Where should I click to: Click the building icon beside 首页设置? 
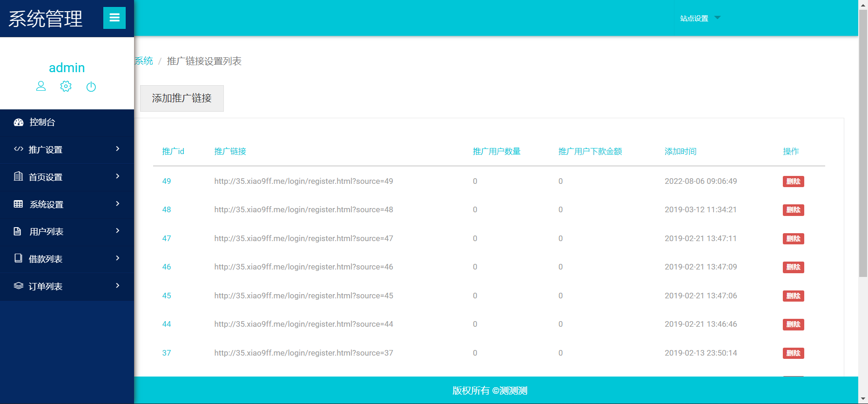click(18, 176)
